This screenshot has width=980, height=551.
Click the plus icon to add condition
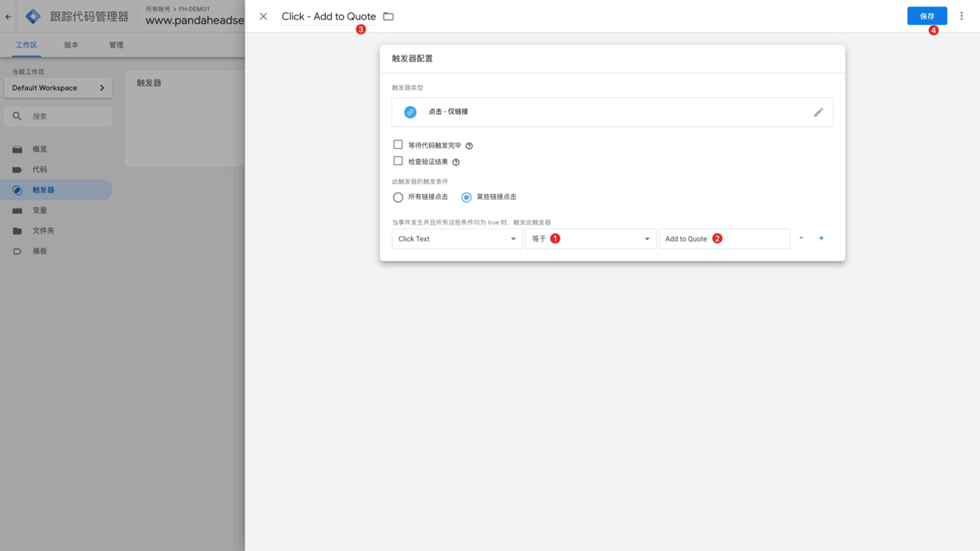821,238
